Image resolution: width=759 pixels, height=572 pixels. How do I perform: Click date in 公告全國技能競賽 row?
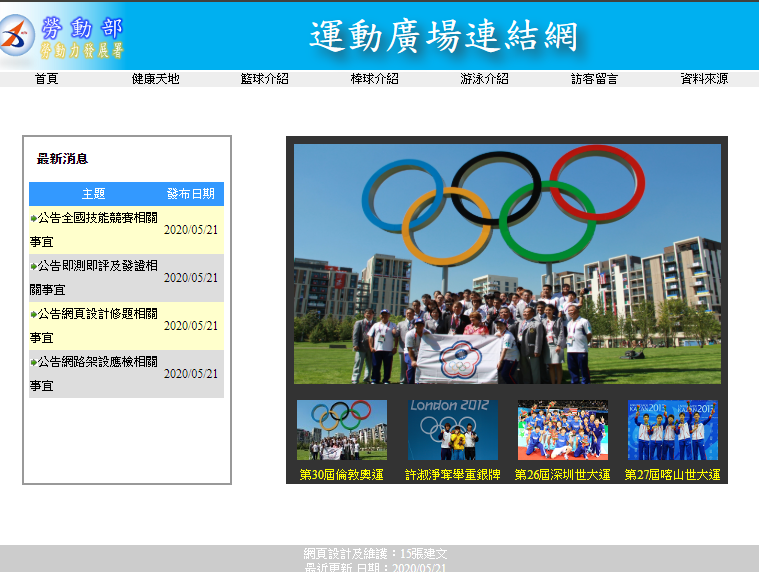(x=191, y=230)
